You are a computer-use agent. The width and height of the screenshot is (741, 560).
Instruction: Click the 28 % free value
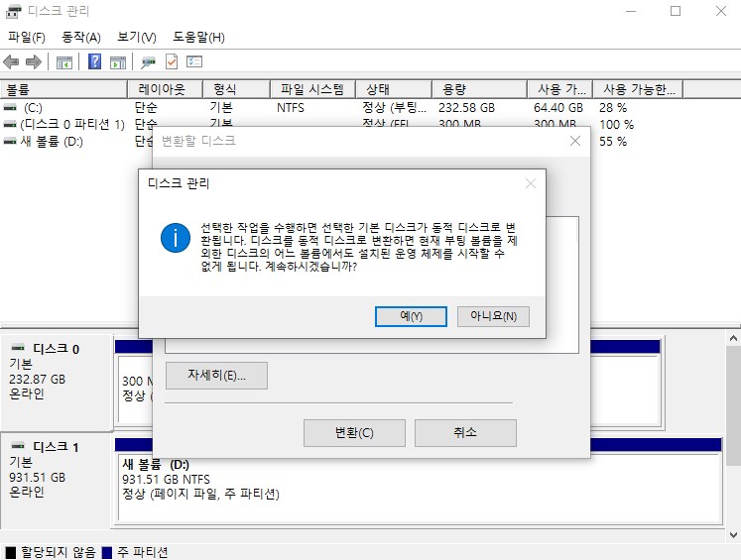click(x=613, y=108)
